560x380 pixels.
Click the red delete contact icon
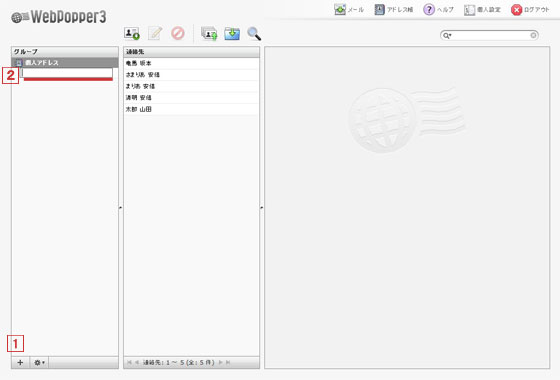pos(178,33)
